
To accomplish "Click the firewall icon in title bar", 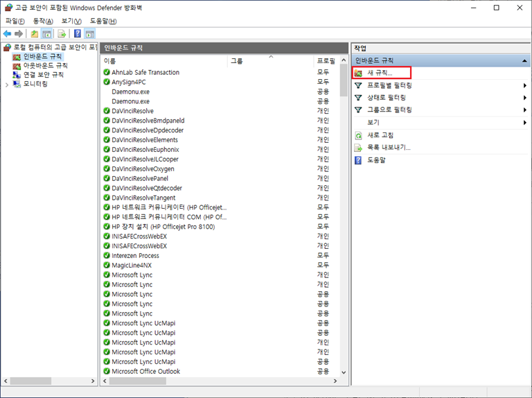I will point(8,8).
